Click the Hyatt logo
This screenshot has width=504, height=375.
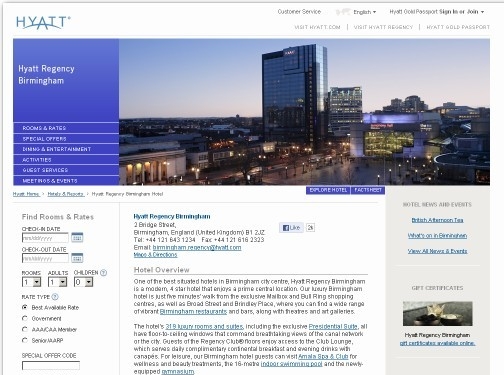(43, 22)
